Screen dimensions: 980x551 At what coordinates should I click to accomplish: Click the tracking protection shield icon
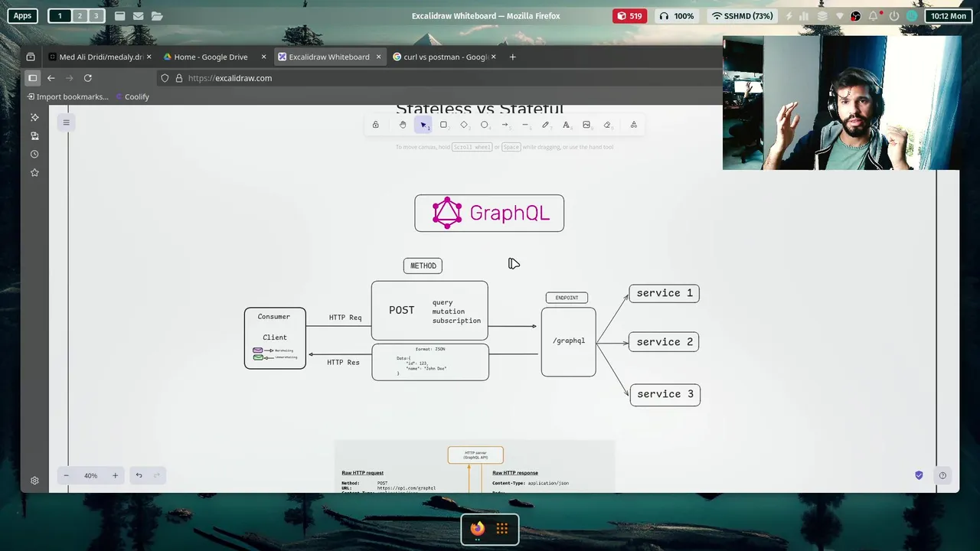pyautogui.click(x=165, y=78)
